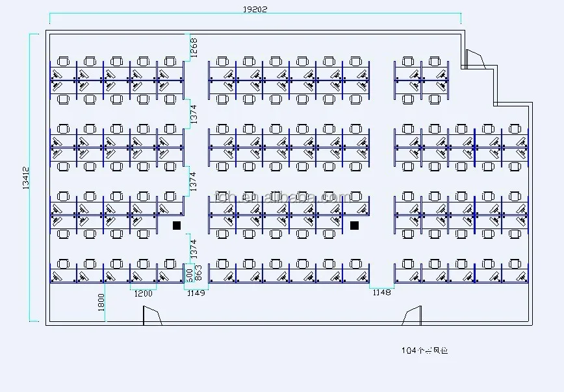Click the overall width dimension 19202
The width and height of the screenshot is (564, 392).
pos(255,9)
